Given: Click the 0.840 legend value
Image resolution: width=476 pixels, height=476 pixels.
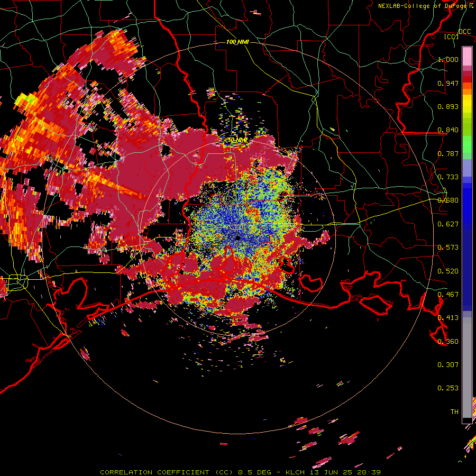Looking at the screenshot, I should [x=448, y=130].
